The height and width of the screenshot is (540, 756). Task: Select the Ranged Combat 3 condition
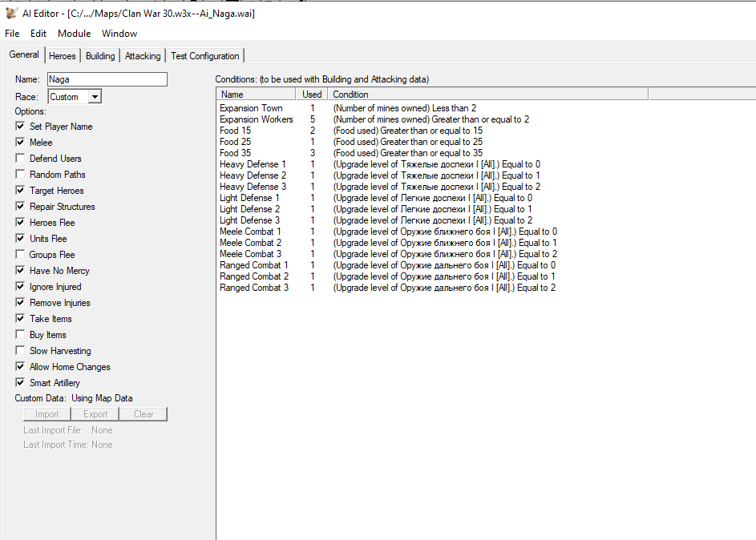click(253, 288)
